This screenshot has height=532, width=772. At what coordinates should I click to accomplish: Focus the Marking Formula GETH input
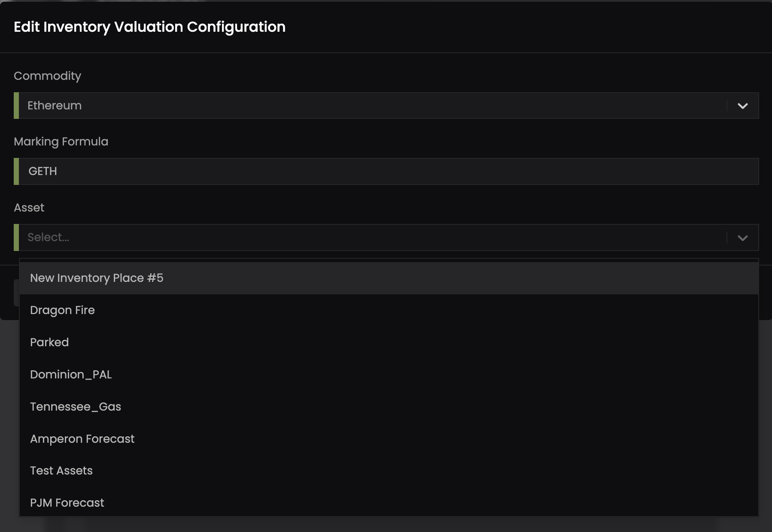click(x=386, y=171)
